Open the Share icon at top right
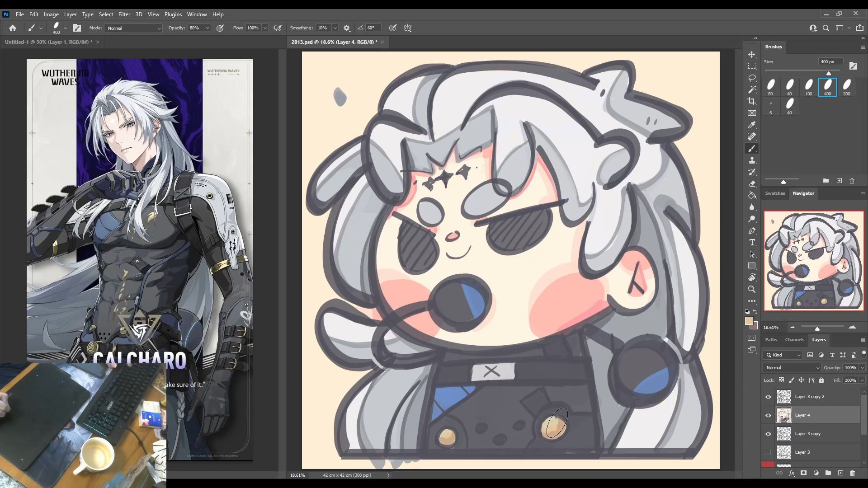 click(x=860, y=28)
